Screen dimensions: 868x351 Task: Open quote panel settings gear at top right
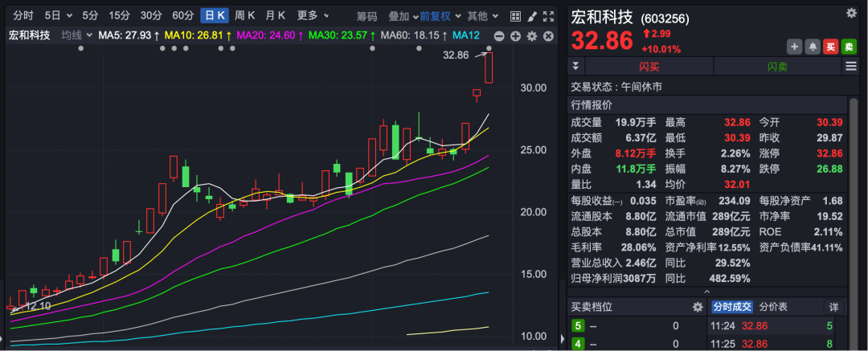click(x=851, y=14)
